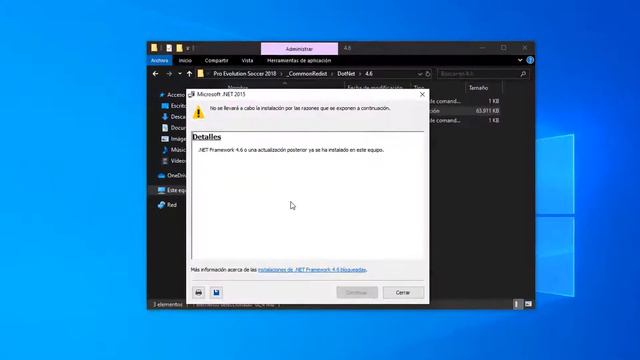Click the 4.6 breadcrumb segment
The width and height of the screenshot is (640, 360).
(369, 74)
